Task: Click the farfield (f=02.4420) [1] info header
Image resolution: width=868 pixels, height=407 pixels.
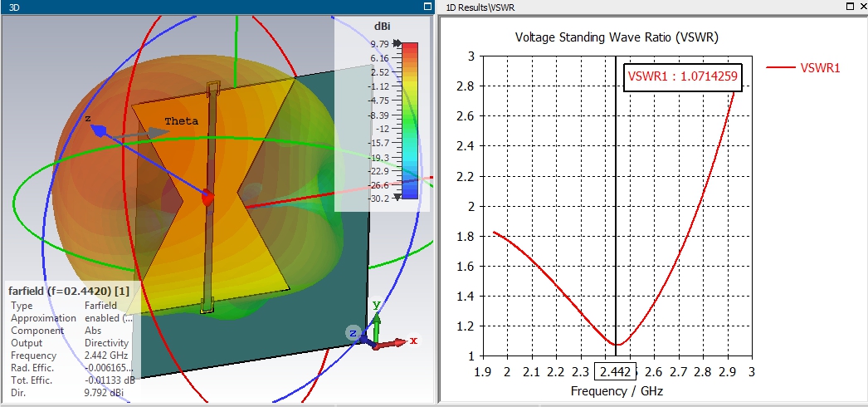Action: [x=68, y=290]
